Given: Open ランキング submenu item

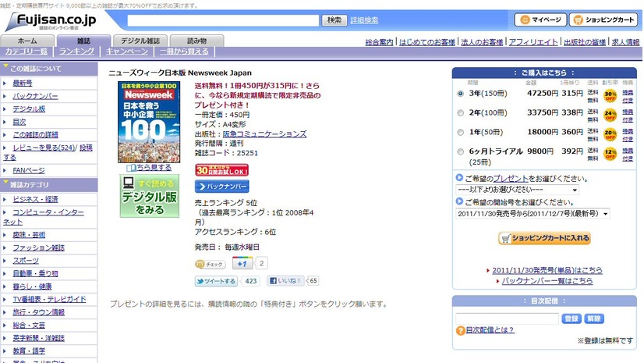Looking at the screenshot, I should (77, 52).
